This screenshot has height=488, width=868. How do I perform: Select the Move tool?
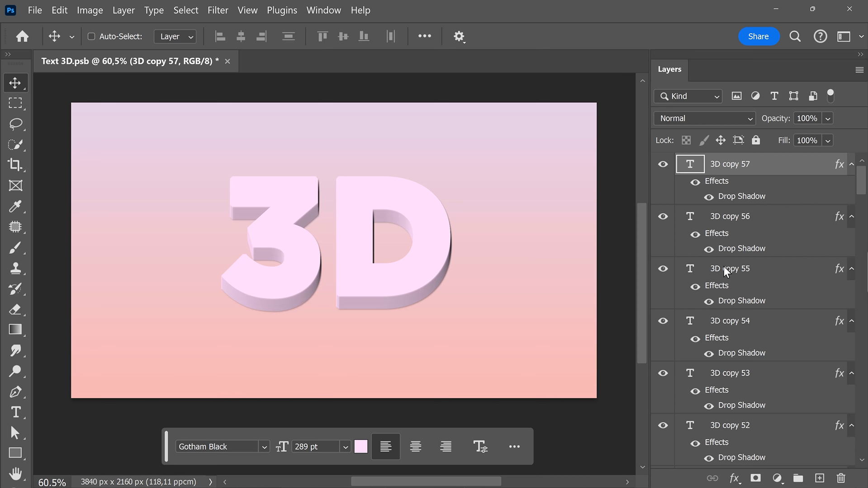[15, 83]
